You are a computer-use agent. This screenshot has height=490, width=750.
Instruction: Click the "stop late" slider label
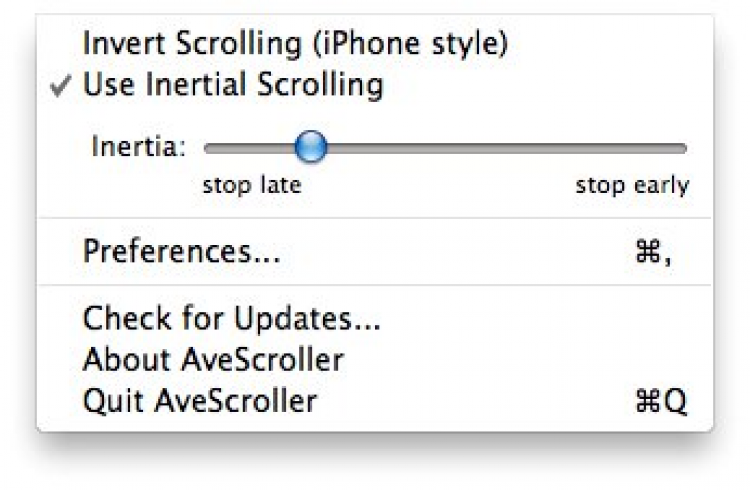point(252,185)
